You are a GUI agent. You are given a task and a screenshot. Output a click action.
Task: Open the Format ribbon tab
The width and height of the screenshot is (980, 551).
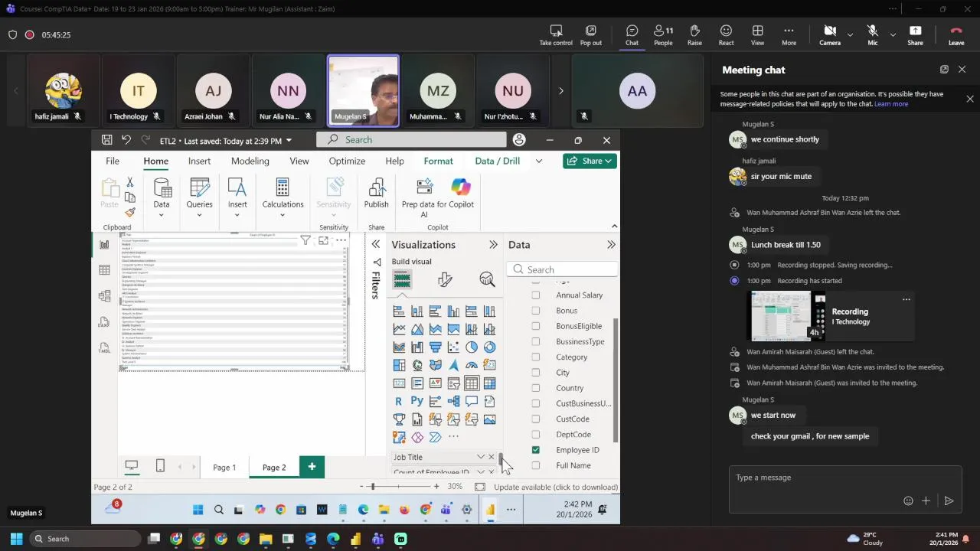pos(439,161)
